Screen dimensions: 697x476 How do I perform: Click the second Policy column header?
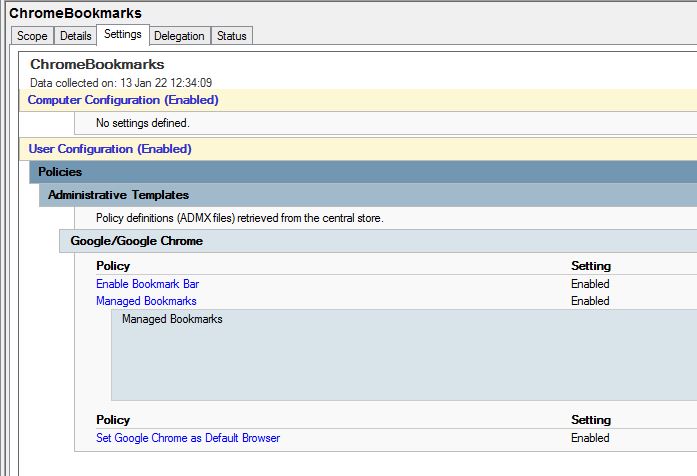click(113, 420)
